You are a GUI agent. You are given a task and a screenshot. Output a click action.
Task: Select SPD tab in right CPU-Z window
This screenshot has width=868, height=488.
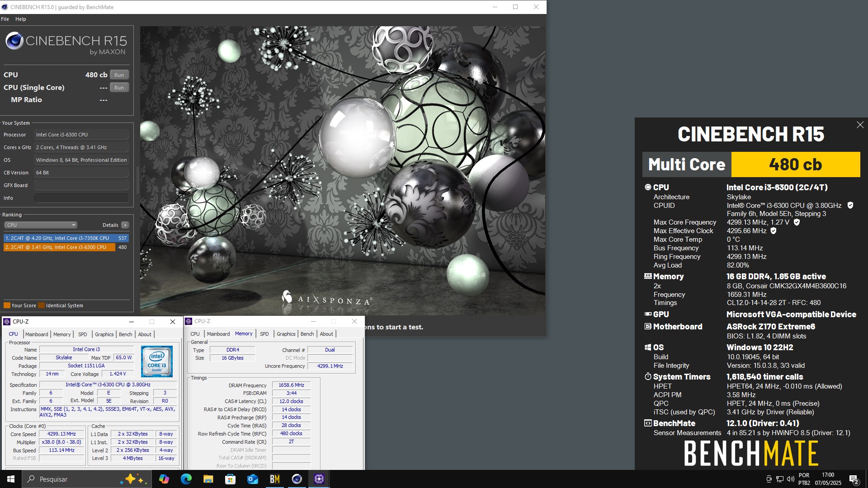point(264,334)
